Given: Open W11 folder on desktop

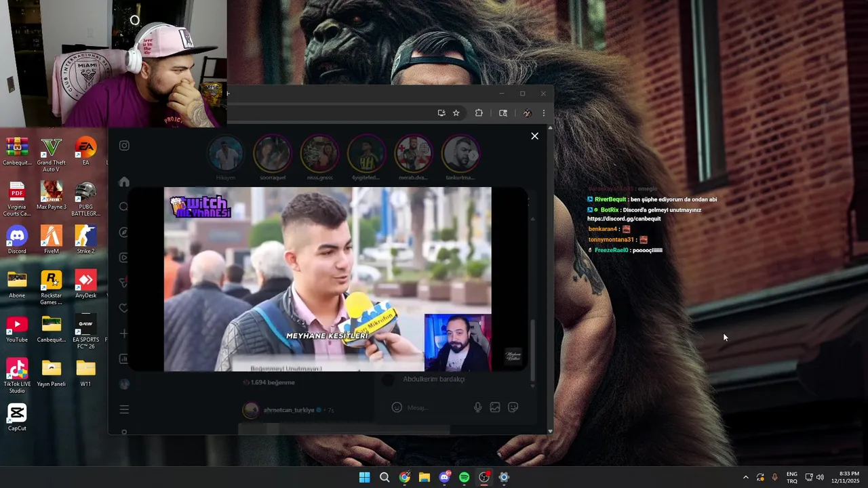Looking at the screenshot, I should pyautogui.click(x=85, y=373).
